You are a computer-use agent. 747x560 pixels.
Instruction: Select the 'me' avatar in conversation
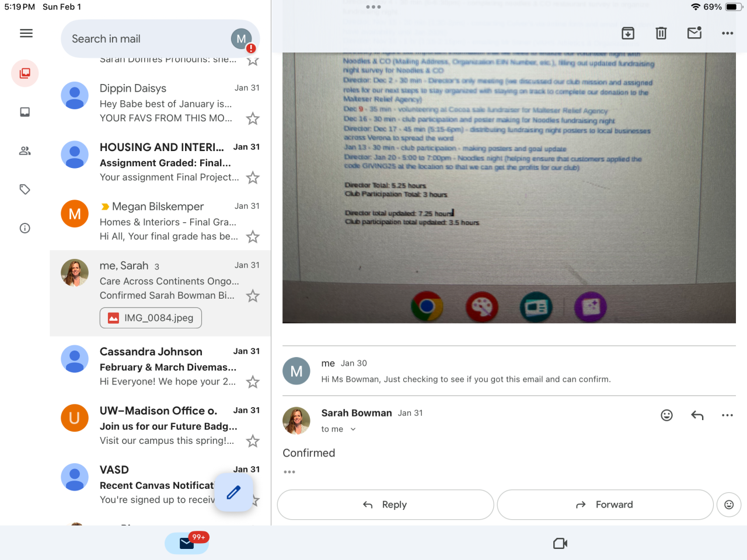tap(296, 371)
